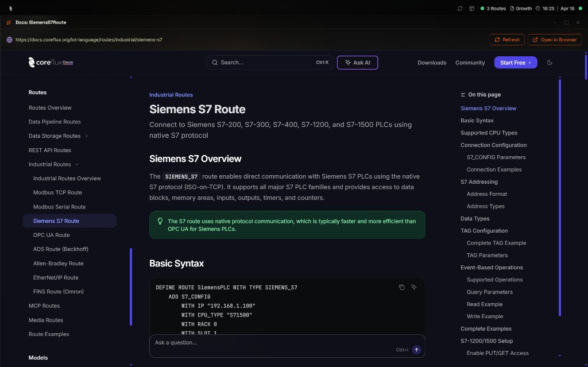Image resolution: width=588 pixels, height=367 pixels.
Task: Open the Downloads nav item
Action: (x=432, y=63)
